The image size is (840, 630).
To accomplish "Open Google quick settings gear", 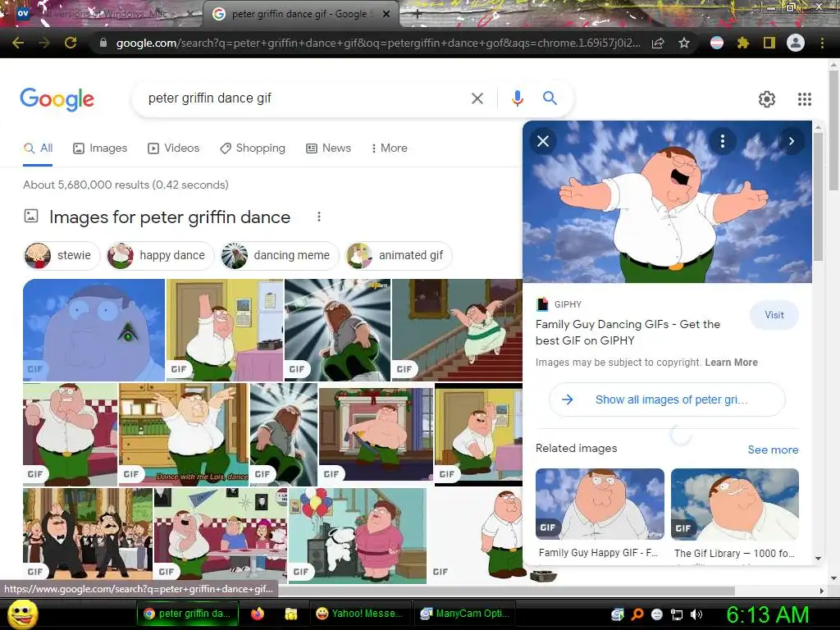I will 767,99.
